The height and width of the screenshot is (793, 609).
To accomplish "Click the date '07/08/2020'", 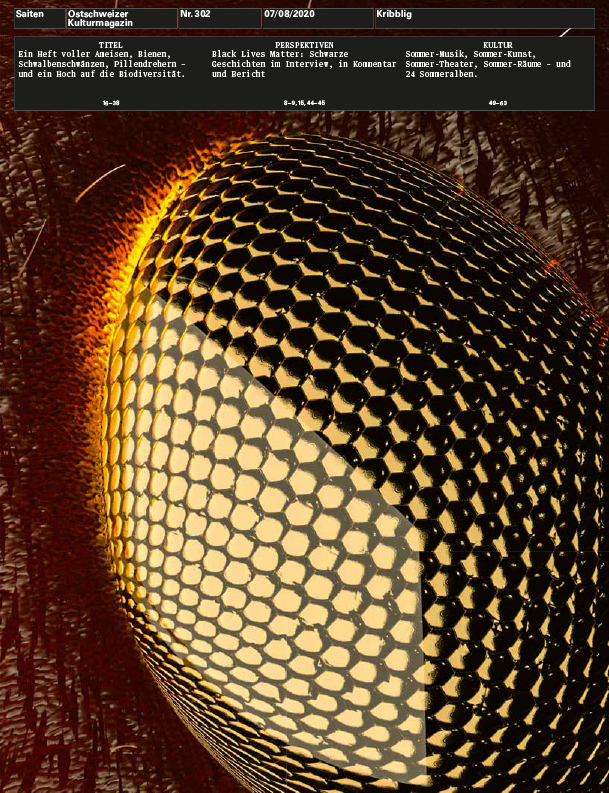I will (x=289, y=14).
